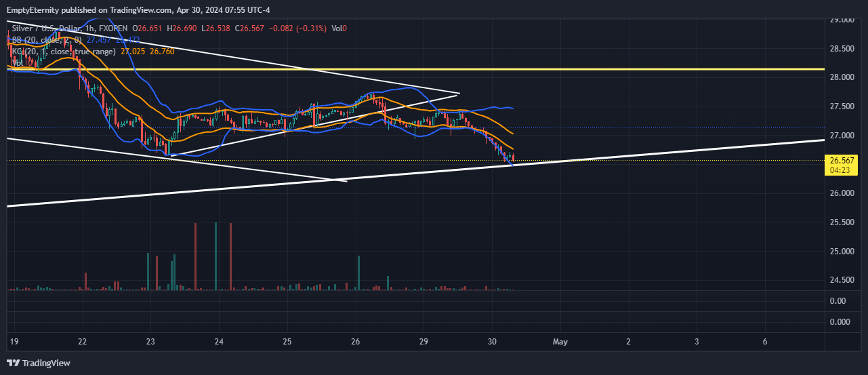
Task: Click the date label 23 on time axis
Action: (x=150, y=341)
